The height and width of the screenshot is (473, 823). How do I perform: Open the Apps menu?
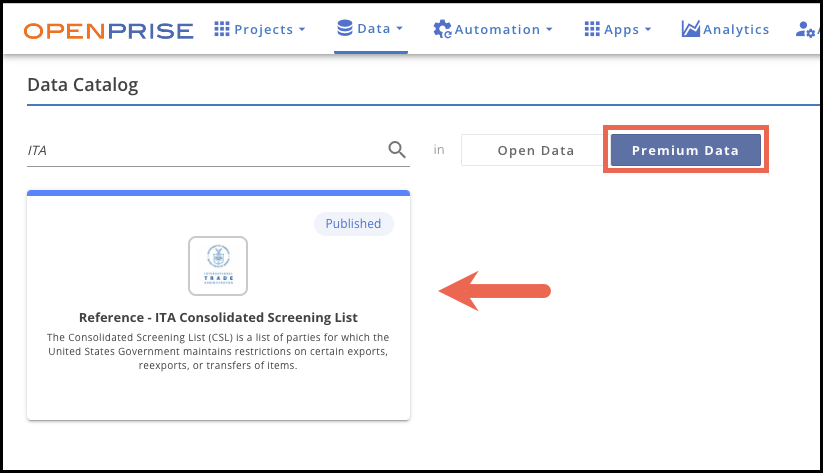[618, 29]
